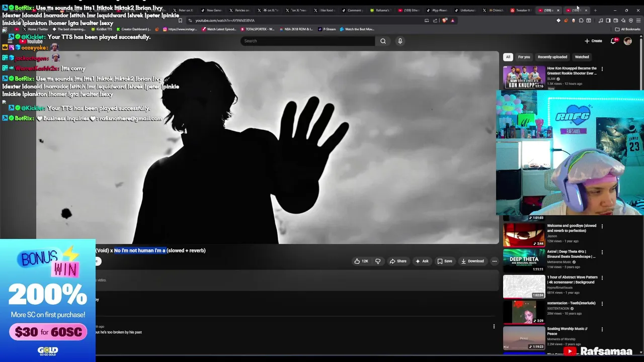Like the video with 12K likes
Screen dimensions: 644x362
coord(361,261)
